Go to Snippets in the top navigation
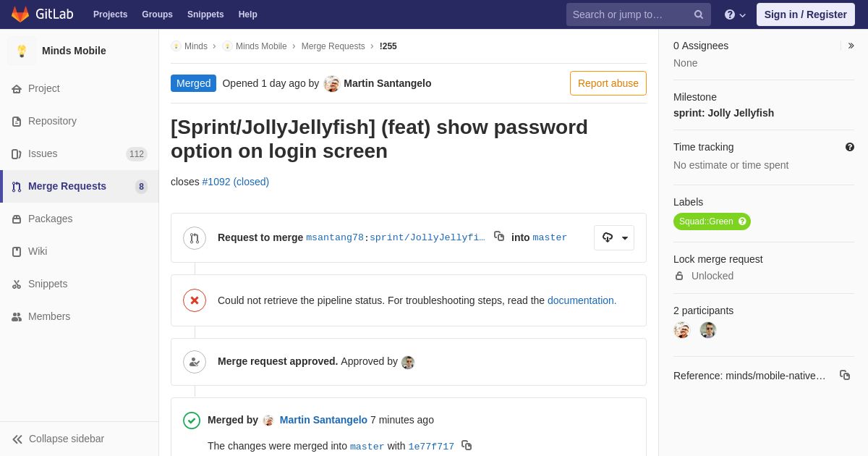The image size is (868, 456). pyautogui.click(x=205, y=14)
